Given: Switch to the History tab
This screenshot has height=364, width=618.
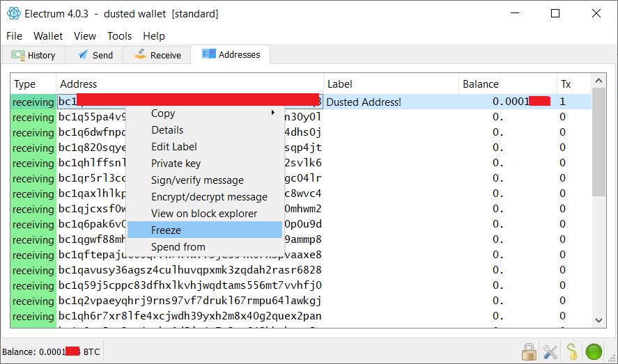Looking at the screenshot, I should (x=33, y=55).
